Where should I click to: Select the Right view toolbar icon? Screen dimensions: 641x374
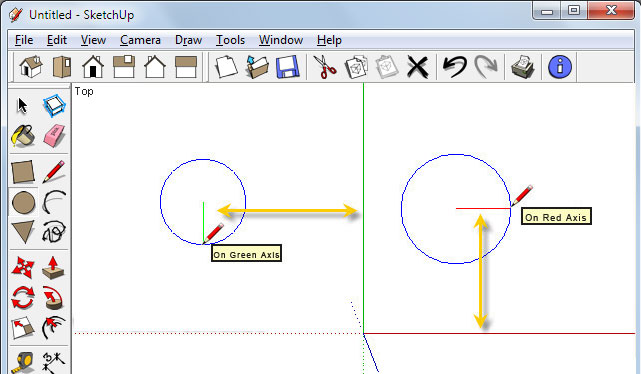coord(124,67)
